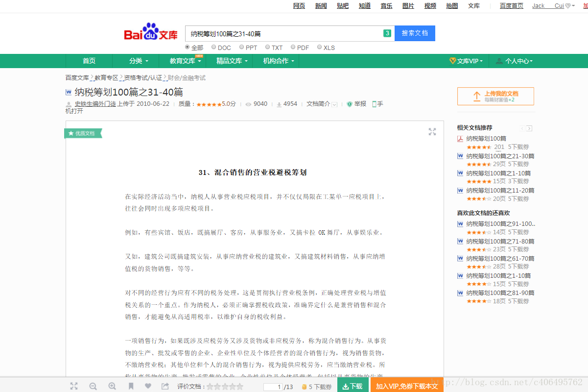Rate the document five stars

240,386
